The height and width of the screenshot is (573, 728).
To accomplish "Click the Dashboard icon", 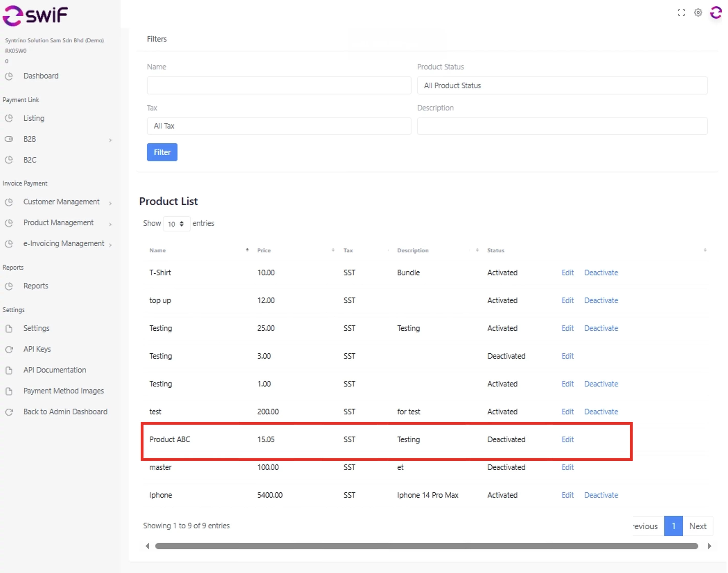I will point(9,76).
